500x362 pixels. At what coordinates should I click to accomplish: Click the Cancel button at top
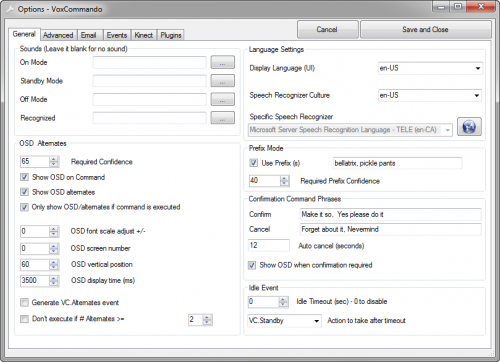point(327,29)
